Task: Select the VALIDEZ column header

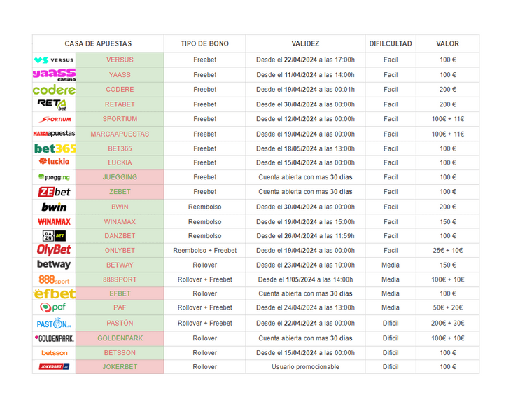Action: [x=305, y=43]
